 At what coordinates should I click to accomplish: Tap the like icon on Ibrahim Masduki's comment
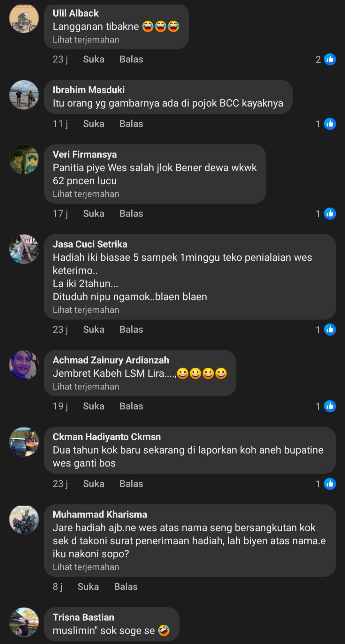pyautogui.click(x=330, y=124)
